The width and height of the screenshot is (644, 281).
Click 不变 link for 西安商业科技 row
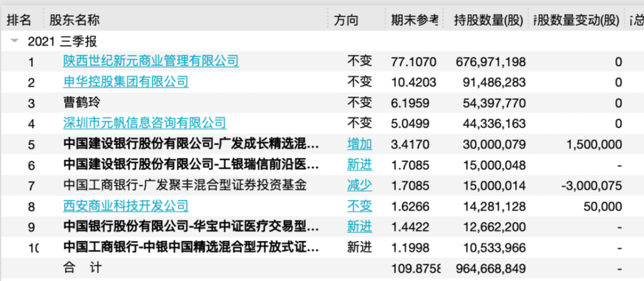[359, 206]
